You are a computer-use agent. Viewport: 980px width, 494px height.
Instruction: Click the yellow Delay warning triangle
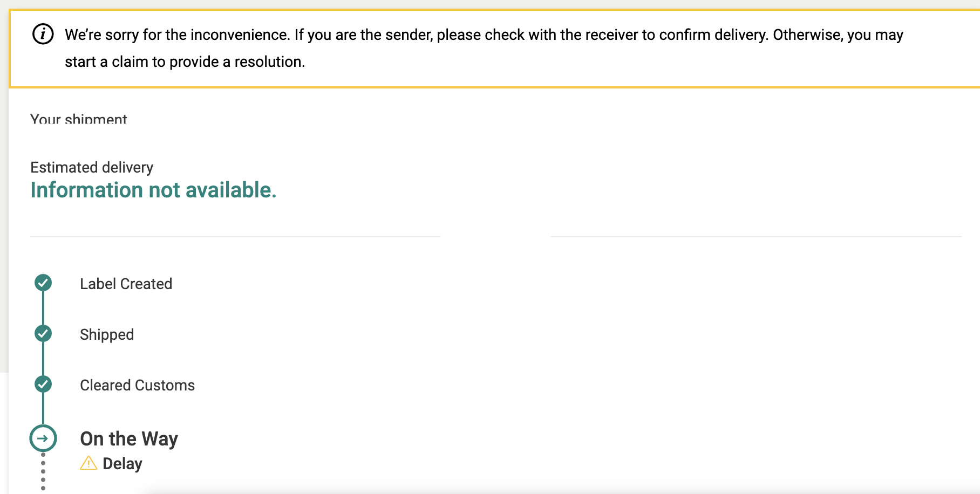[89, 463]
